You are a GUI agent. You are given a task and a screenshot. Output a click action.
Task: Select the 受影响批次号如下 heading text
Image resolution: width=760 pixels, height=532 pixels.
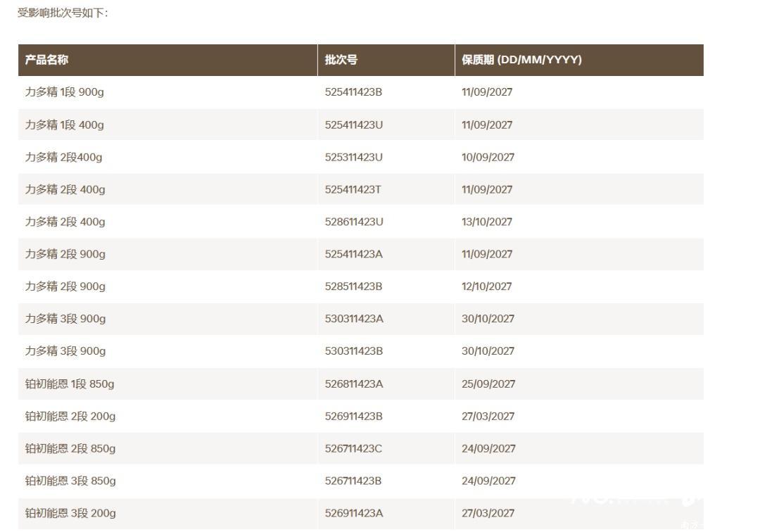63,13
